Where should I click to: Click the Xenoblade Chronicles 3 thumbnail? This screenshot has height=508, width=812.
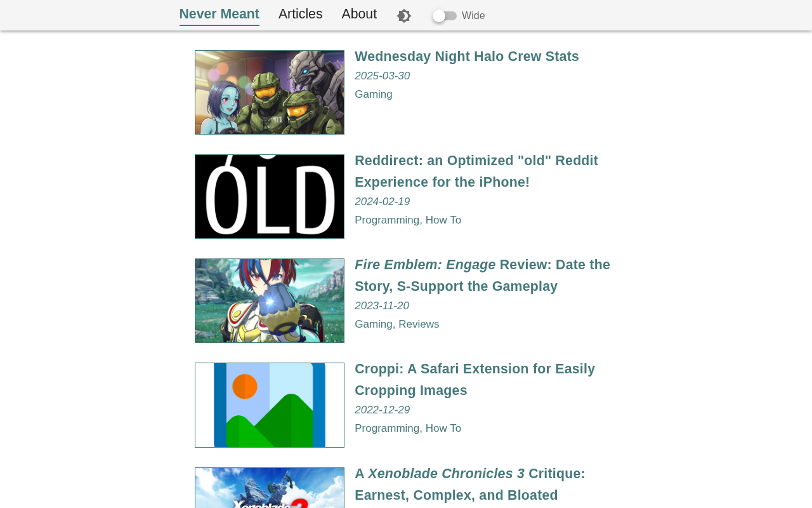[270, 488]
